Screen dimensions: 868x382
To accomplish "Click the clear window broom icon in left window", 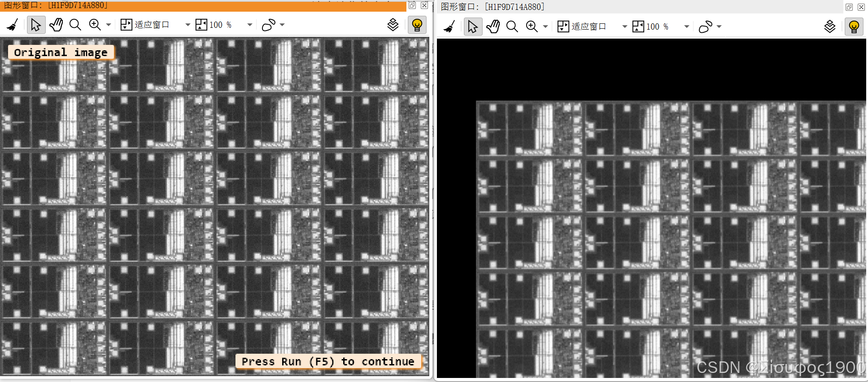I will (x=13, y=25).
